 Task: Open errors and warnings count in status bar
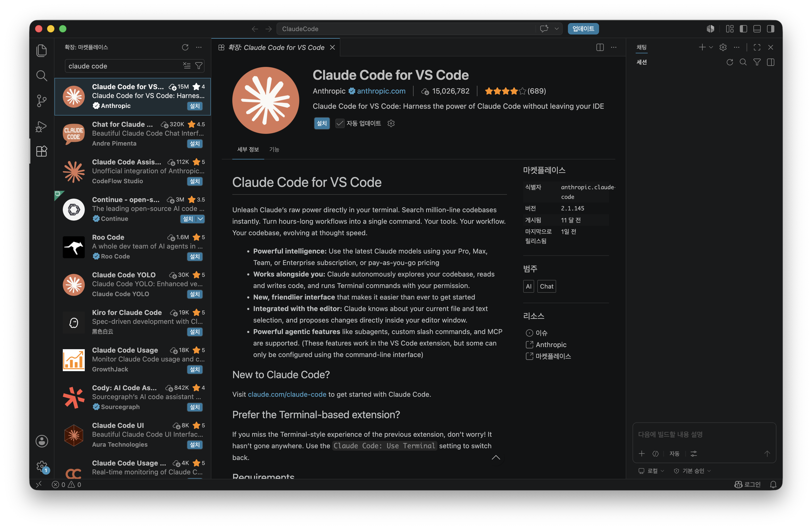pos(66,484)
